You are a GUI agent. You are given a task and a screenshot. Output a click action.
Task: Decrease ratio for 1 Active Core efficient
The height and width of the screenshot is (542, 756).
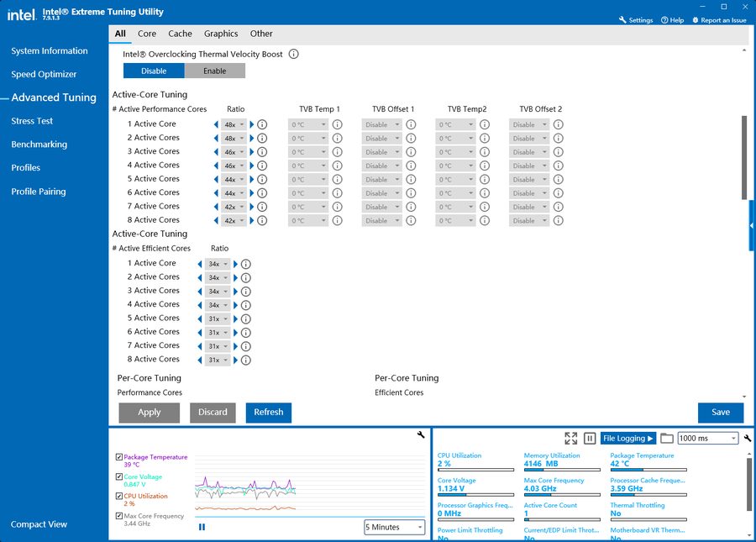(x=200, y=264)
